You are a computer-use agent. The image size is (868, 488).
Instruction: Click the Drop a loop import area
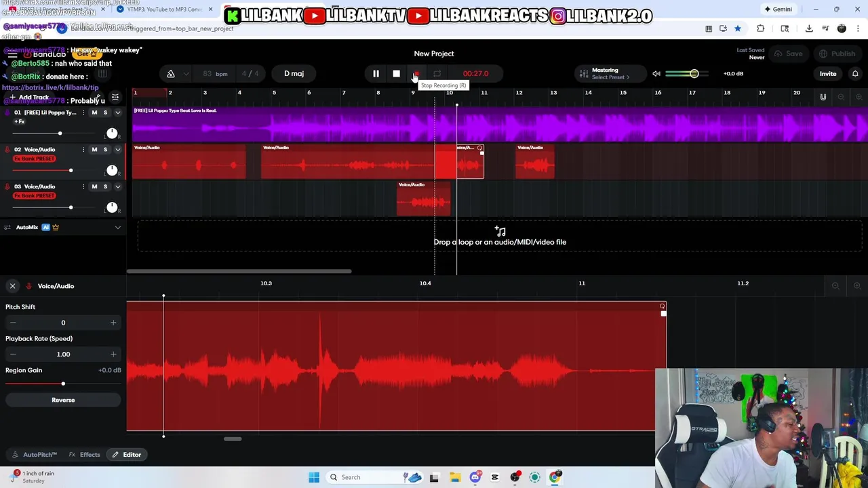tap(500, 237)
